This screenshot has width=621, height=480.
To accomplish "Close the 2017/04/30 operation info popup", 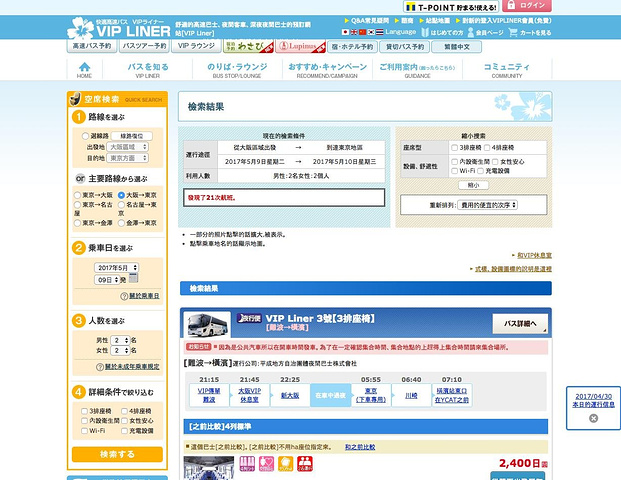I will pyautogui.click(x=592, y=418).
